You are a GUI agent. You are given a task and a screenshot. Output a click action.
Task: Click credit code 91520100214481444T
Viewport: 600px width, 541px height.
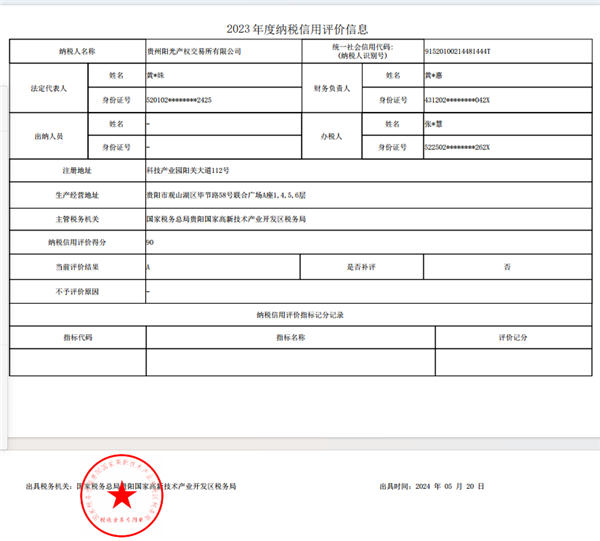tap(458, 50)
